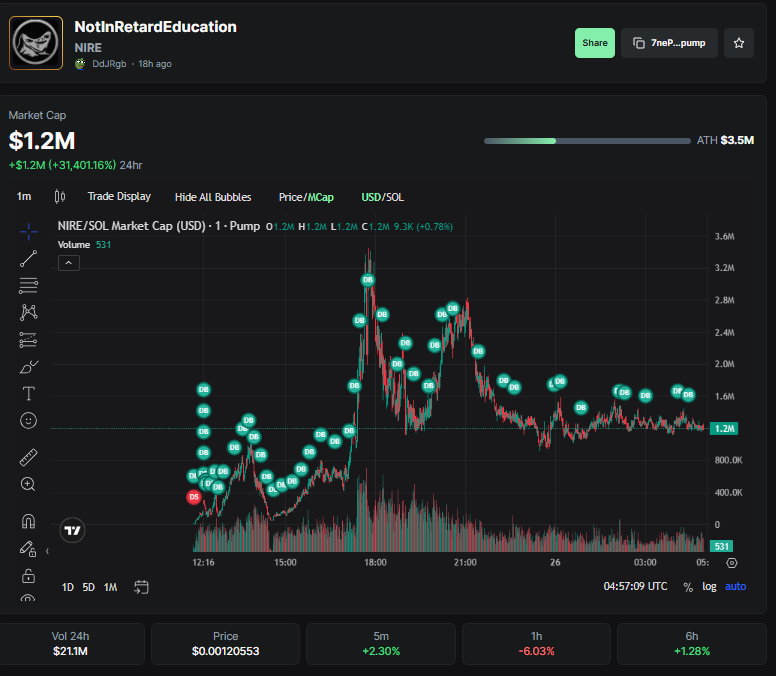Select the 5m change card

tap(381, 644)
